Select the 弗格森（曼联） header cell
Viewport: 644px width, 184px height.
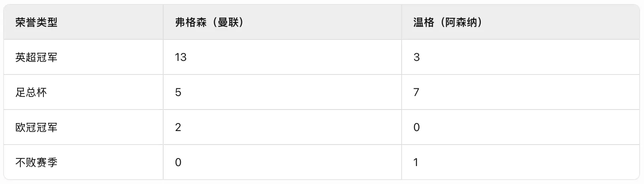point(282,22)
